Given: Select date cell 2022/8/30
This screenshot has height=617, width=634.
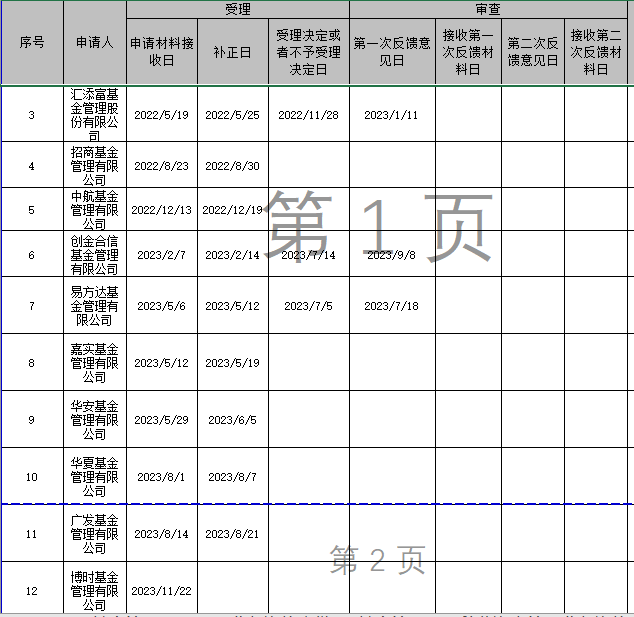Looking at the screenshot, I should (232, 166).
